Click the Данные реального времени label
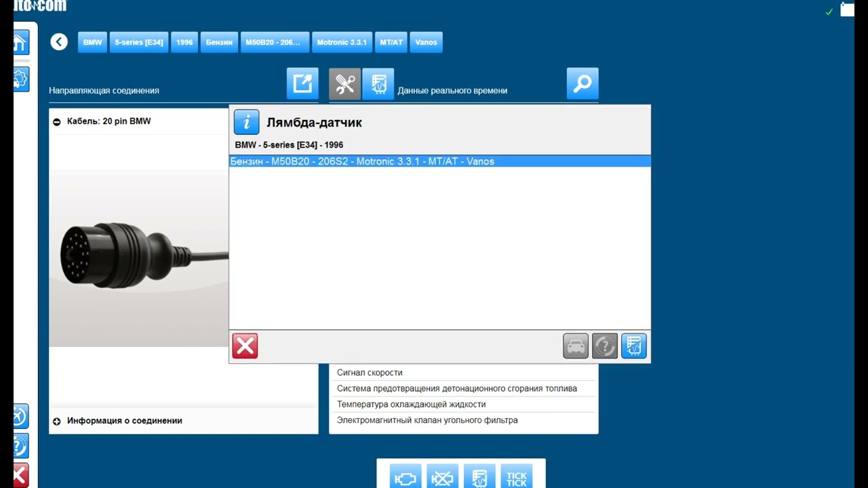Image resolution: width=868 pixels, height=488 pixels. tap(452, 90)
